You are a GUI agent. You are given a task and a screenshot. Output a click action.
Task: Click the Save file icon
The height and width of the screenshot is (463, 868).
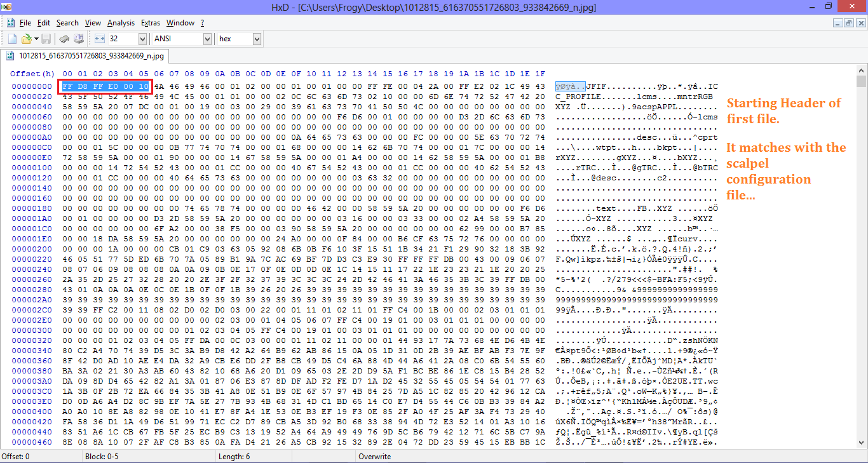pyautogui.click(x=46, y=38)
